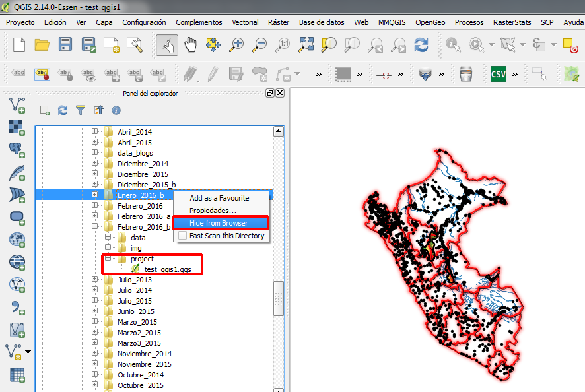Screen dimensions: 585x392
Task: Toggle label visibility with the abc eye icon
Action: (x=87, y=74)
